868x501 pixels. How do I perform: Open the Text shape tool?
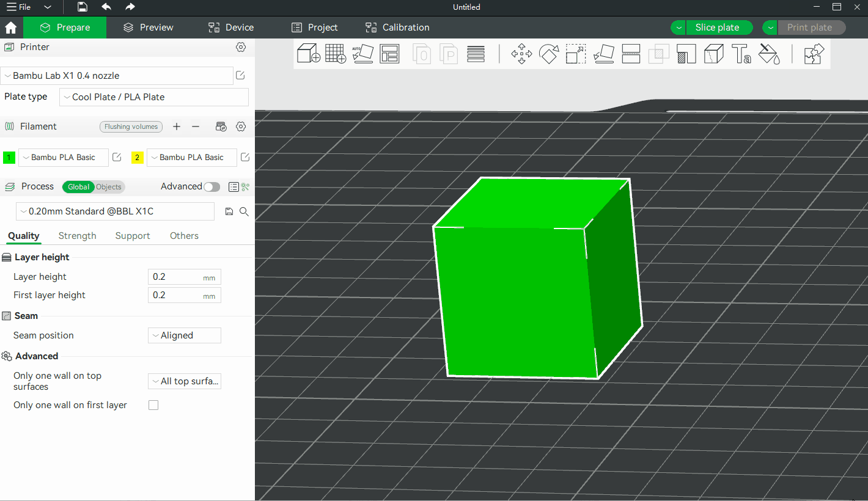741,54
